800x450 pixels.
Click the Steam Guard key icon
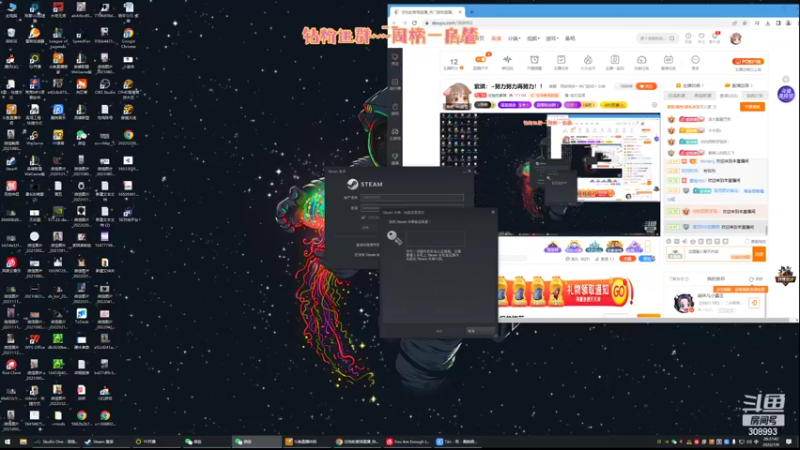[x=394, y=237]
